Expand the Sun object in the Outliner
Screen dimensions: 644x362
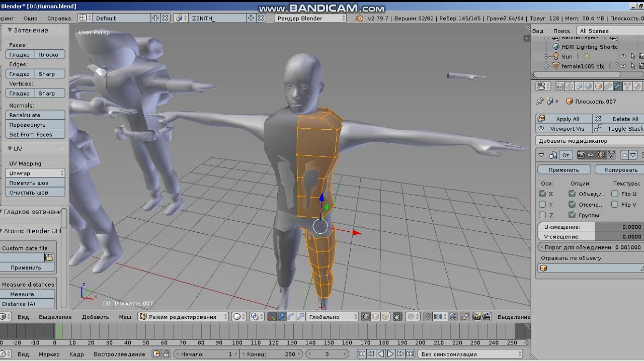click(546, 56)
